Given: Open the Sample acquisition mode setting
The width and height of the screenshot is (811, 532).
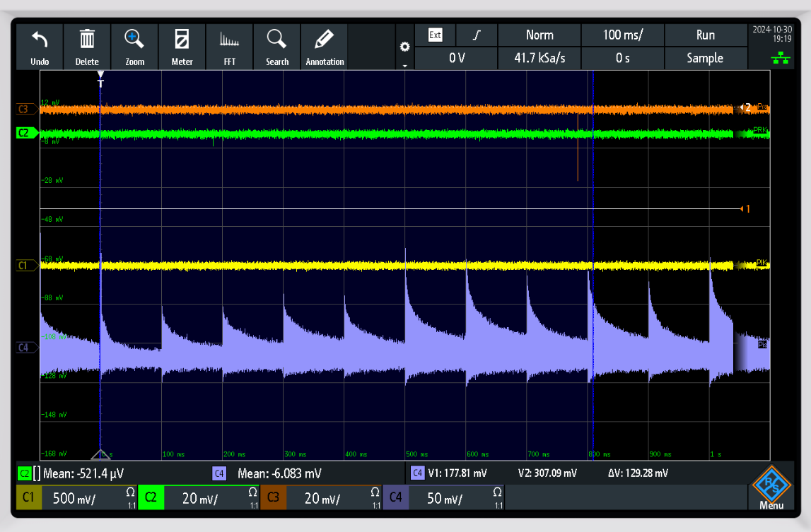Looking at the screenshot, I should 705,58.
